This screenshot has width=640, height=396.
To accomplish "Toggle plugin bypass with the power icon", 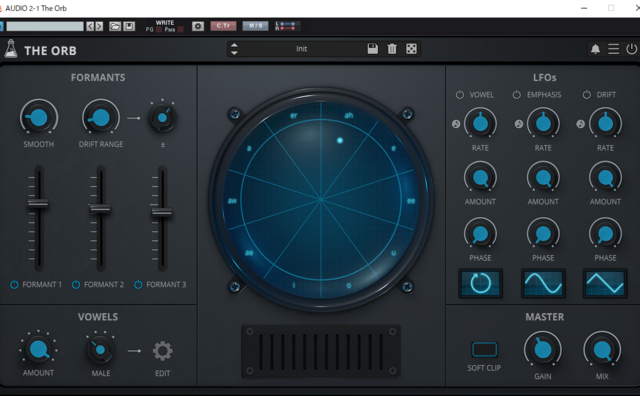I will click(631, 49).
